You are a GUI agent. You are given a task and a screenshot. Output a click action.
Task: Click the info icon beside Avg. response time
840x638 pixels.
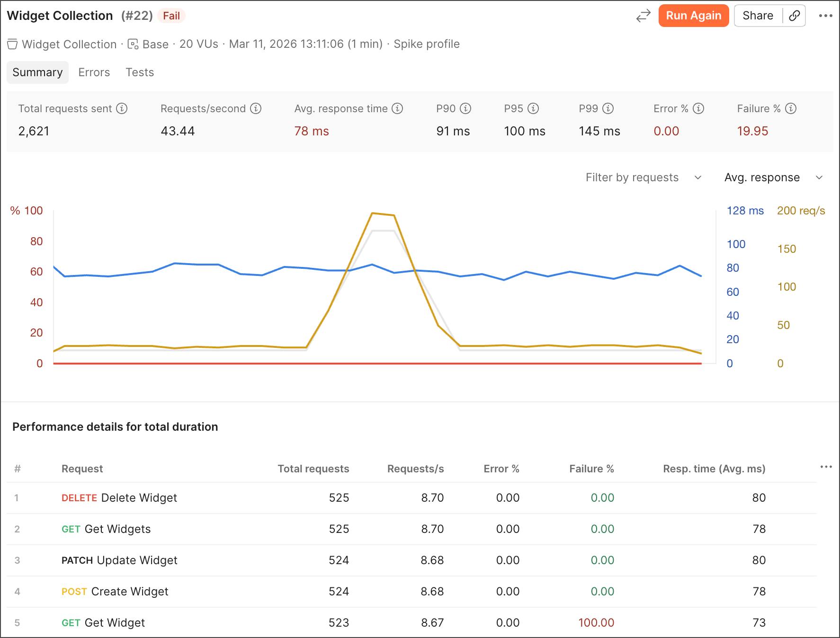pos(397,108)
